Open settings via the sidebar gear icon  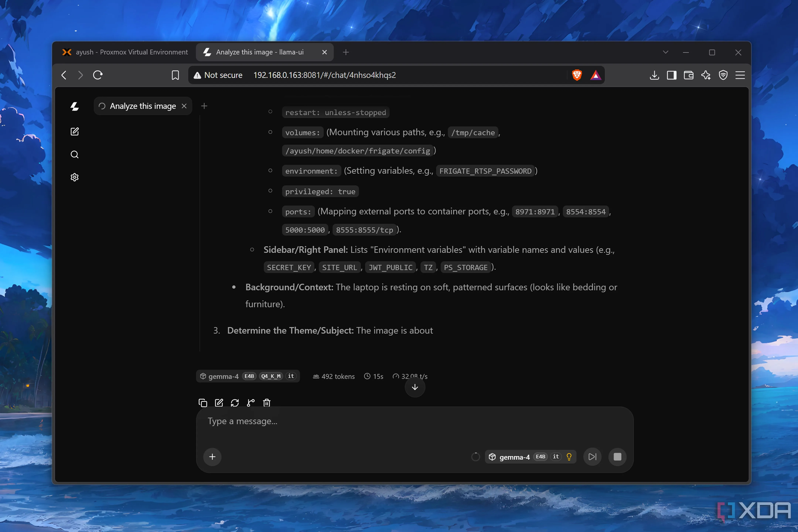click(x=75, y=177)
